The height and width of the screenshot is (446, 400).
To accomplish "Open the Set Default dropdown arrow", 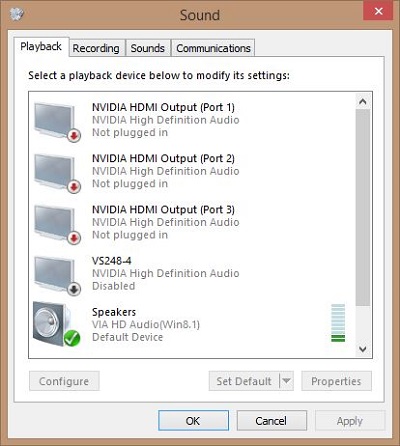I will pos(286,381).
